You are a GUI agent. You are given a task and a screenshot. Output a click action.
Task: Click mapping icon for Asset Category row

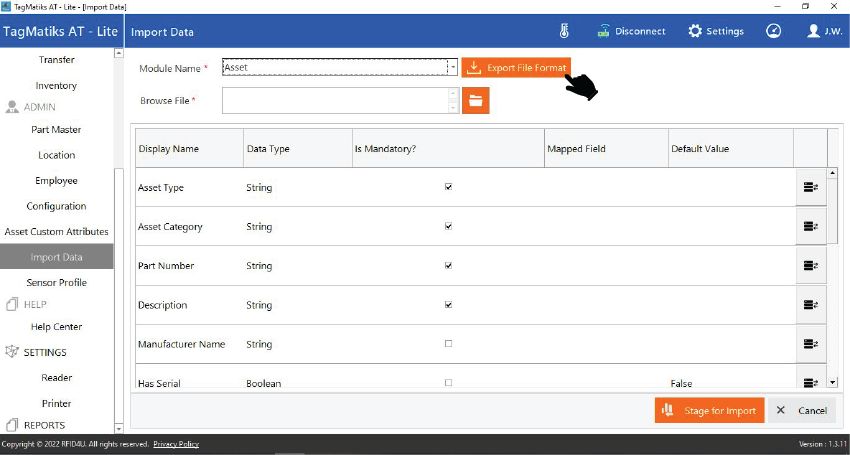[x=810, y=226]
